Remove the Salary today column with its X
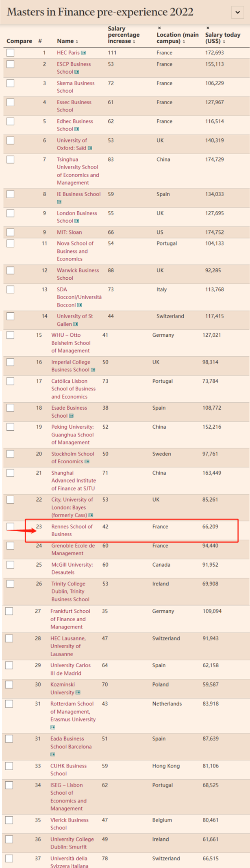Image resolution: width=250 pixels, height=868 pixels. [208, 28]
